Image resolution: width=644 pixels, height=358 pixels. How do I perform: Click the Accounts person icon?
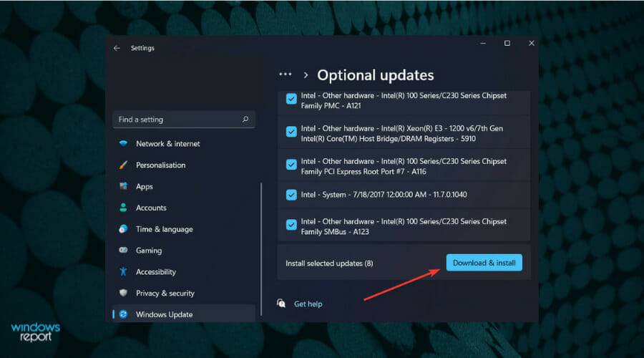click(123, 208)
